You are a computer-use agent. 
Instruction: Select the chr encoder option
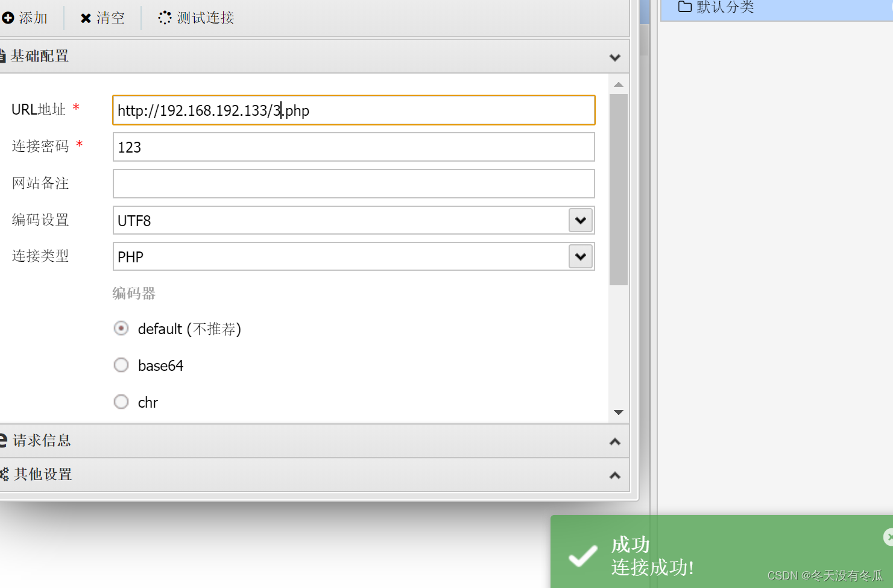click(x=121, y=402)
